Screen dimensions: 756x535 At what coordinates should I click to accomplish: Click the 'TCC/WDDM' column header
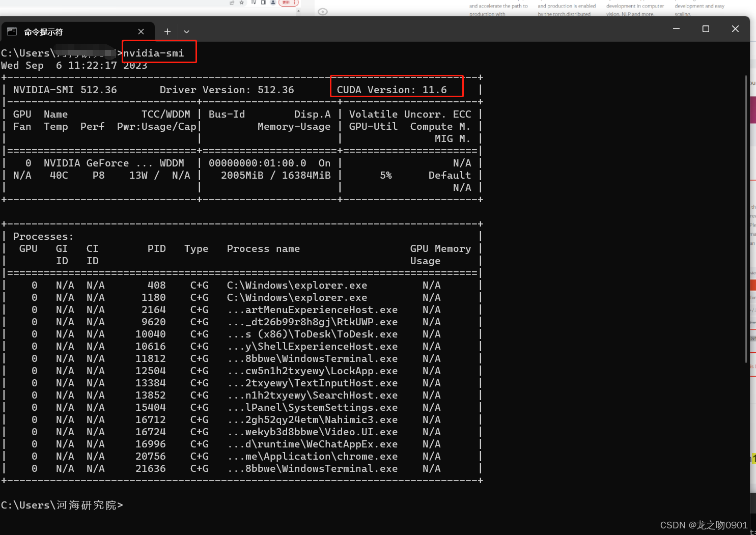pos(165,114)
